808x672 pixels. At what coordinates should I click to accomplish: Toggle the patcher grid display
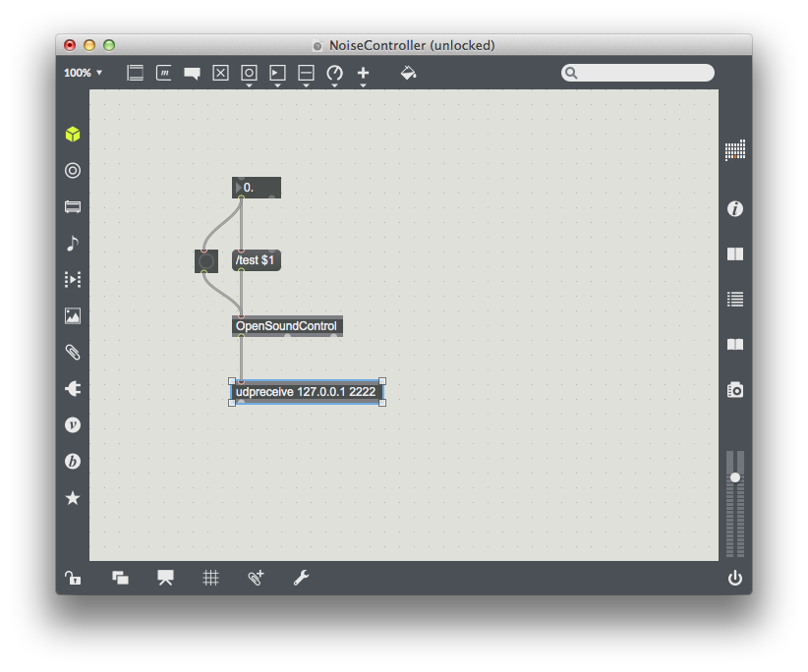[x=210, y=578]
